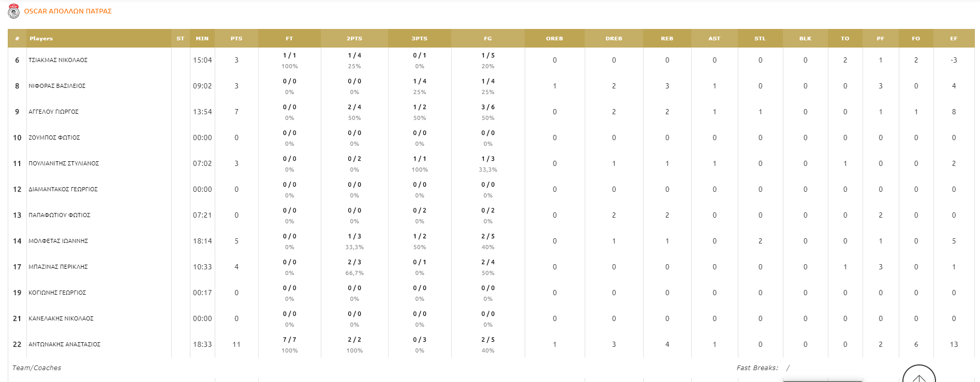980x382 pixels.
Task: Sort by the REB column header
Action: point(667,39)
